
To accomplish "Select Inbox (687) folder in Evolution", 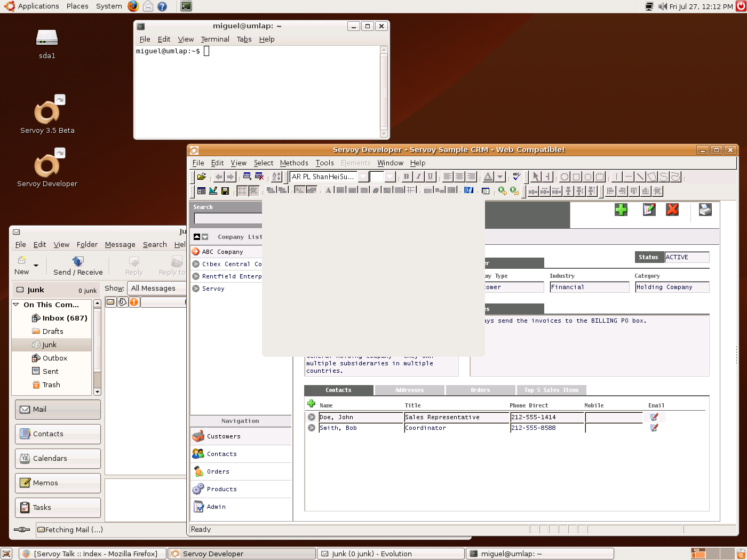I will [x=60, y=318].
